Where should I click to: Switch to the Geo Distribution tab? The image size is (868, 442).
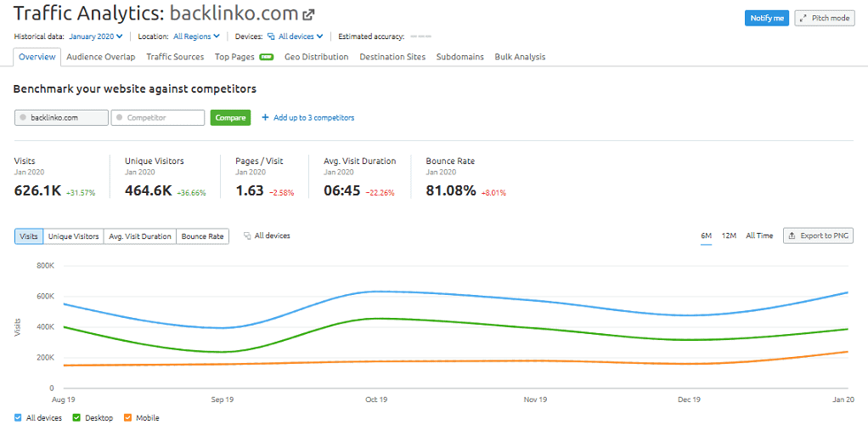[316, 56]
